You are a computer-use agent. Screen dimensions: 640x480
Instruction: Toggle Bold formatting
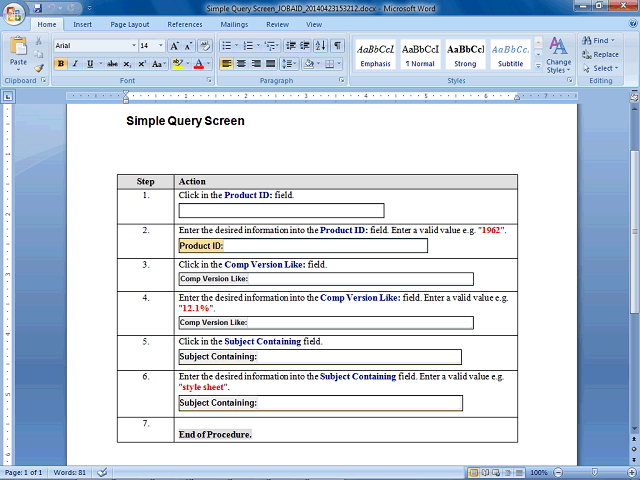61,64
